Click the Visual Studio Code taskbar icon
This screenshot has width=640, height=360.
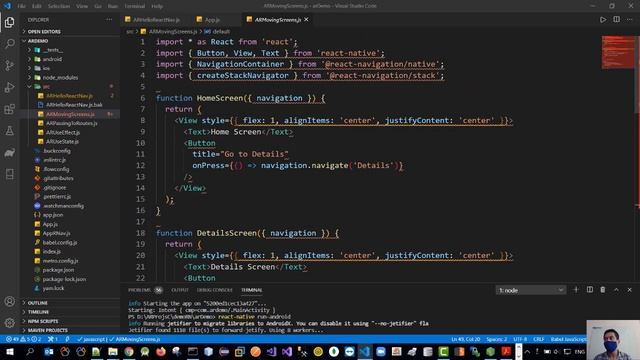coord(364,352)
